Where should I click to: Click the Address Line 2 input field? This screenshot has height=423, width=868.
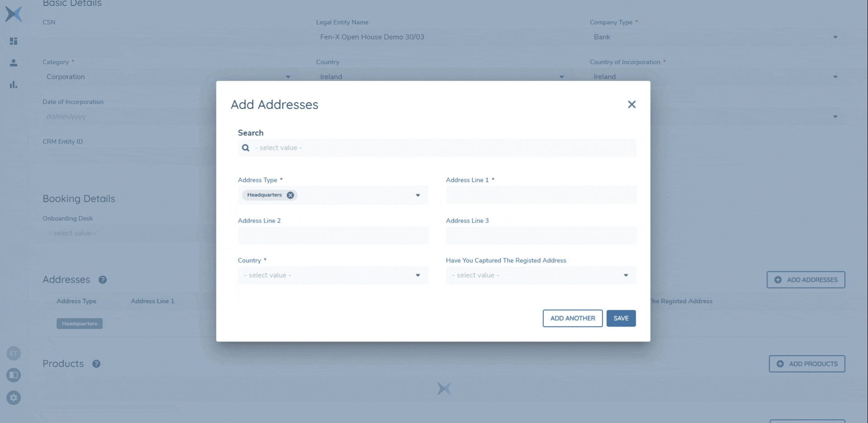point(332,236)
